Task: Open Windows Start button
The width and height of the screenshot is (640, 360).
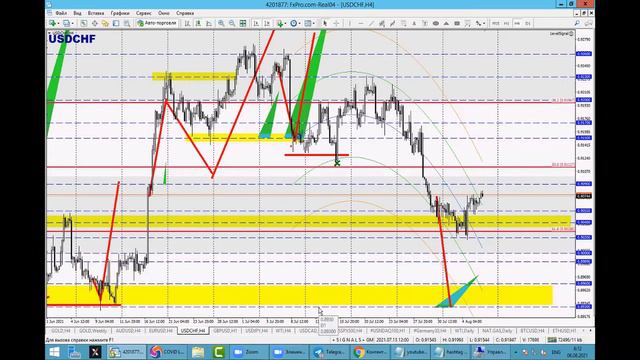Action: (x=54, y=352)
